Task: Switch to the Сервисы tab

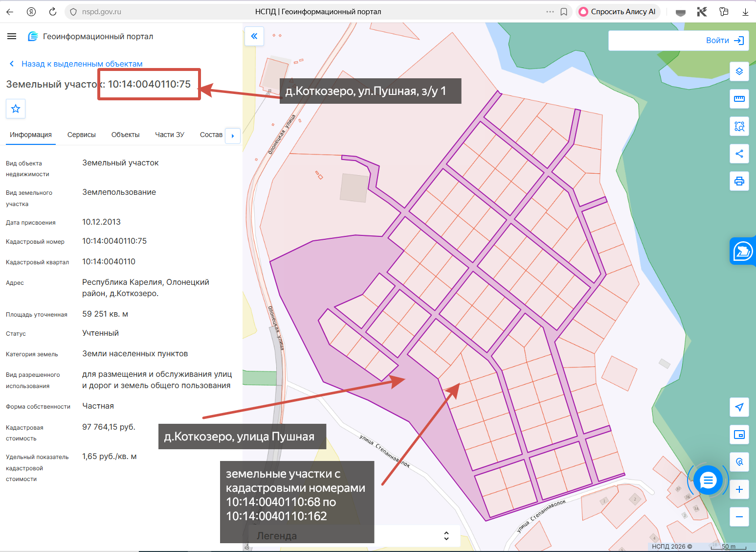Action: tap(82, 135)
